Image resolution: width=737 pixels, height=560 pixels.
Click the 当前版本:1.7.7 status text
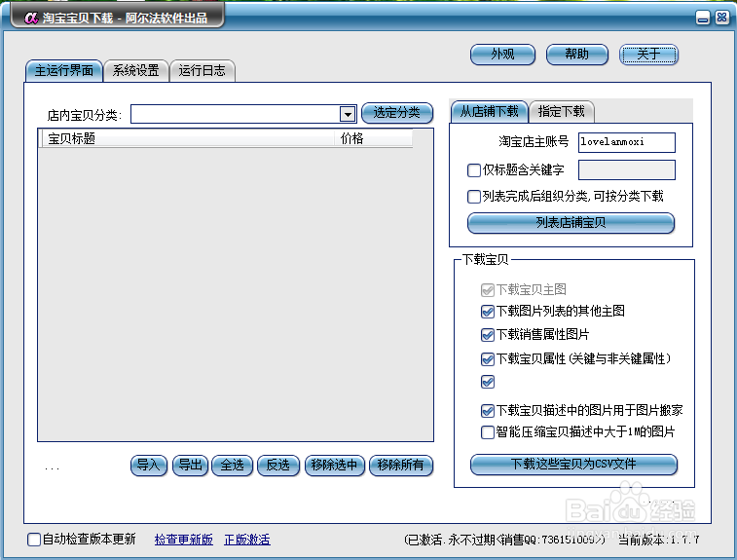pos(658,540)
